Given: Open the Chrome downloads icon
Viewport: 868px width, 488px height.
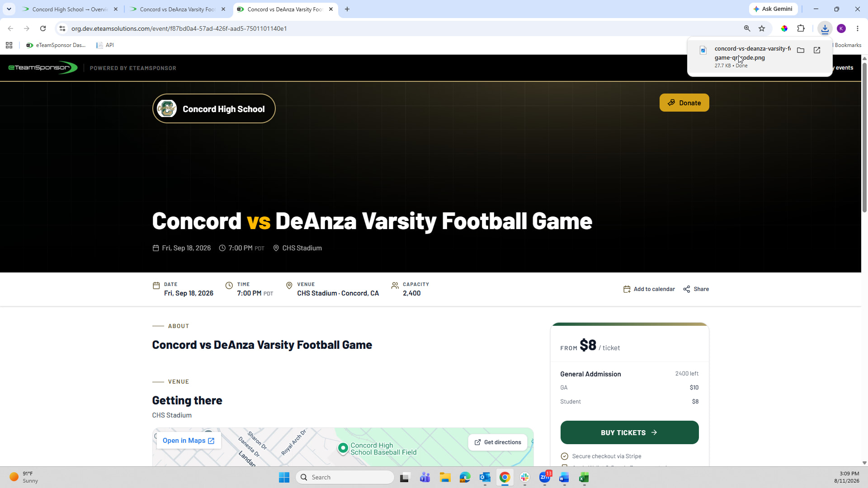Looking at the screenshot, I should tap(825, 28).
